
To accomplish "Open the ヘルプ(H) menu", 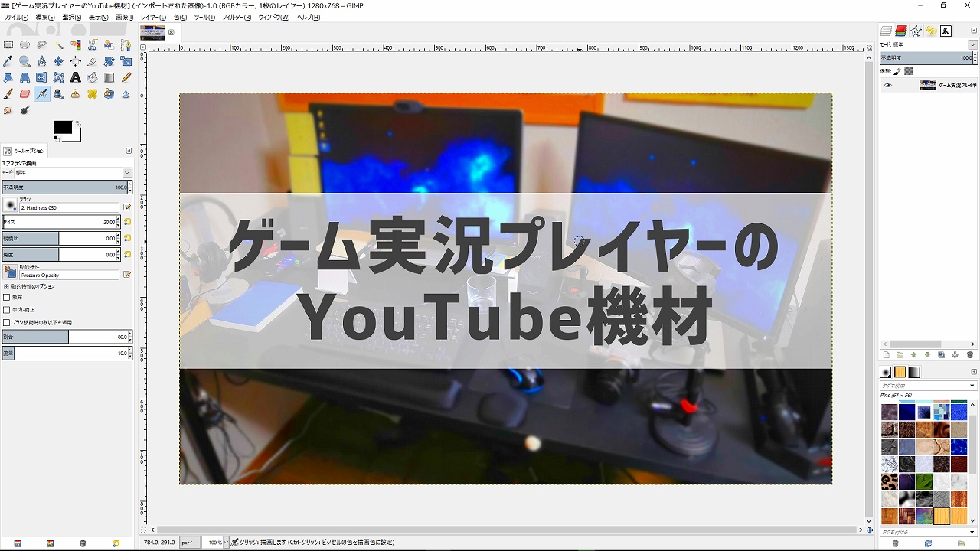I will 309,18.
